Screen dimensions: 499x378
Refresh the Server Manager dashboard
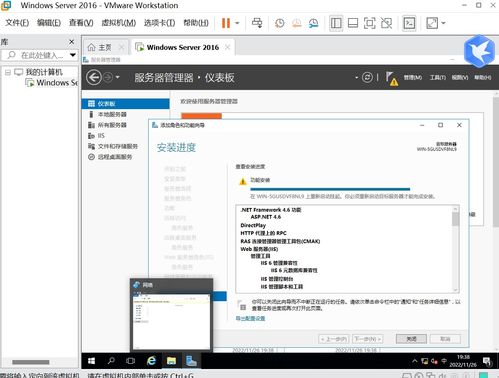pos(367,77)
